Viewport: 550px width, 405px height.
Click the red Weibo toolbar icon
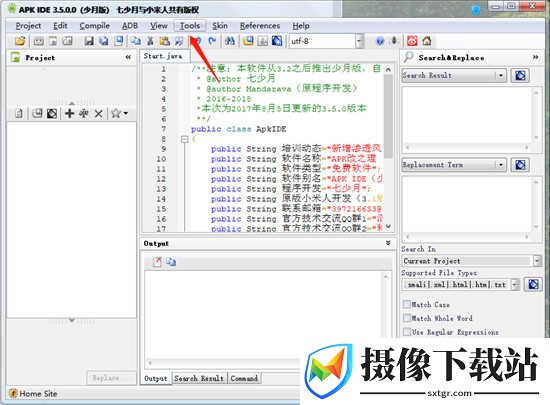[412, 41]
